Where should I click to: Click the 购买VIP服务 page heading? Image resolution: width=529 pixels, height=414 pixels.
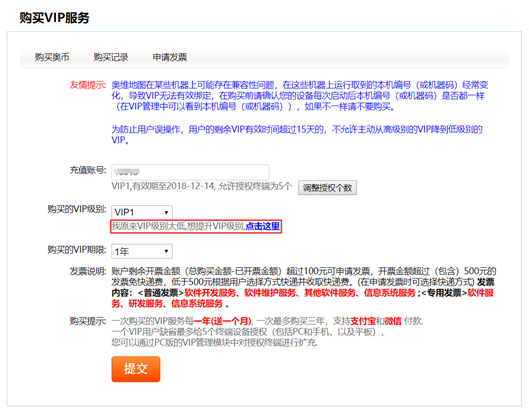54,18
